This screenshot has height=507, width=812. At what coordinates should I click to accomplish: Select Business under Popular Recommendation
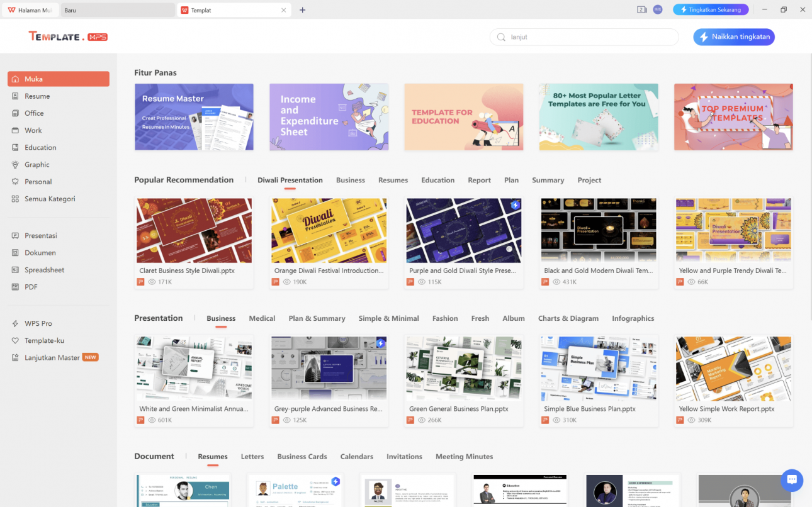tap(350, 180)
